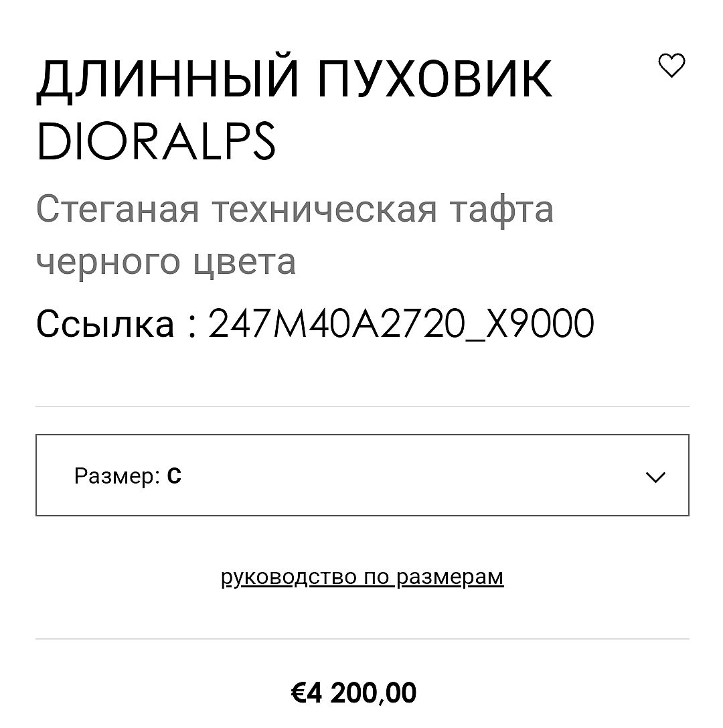Click the word техническая in the description

325,208
